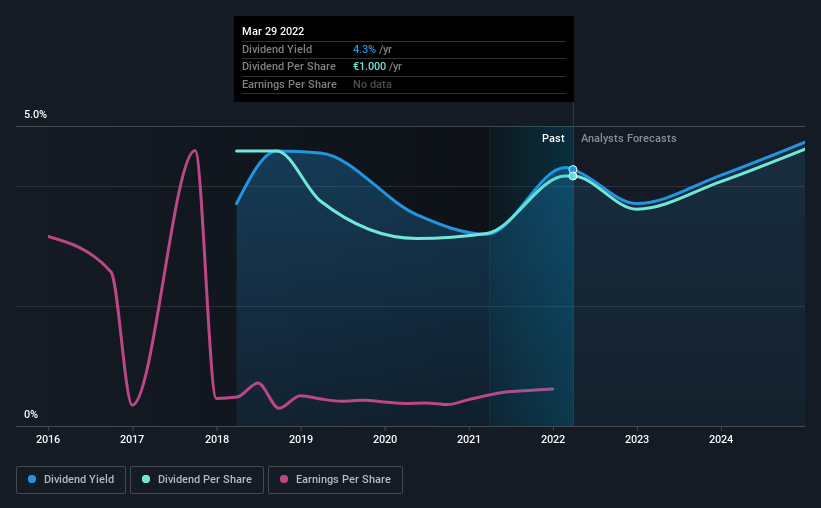The width and height of the screenshot is (821, 508).
Task: Select the 2024 x-axis label
Action: click(721, 439)
